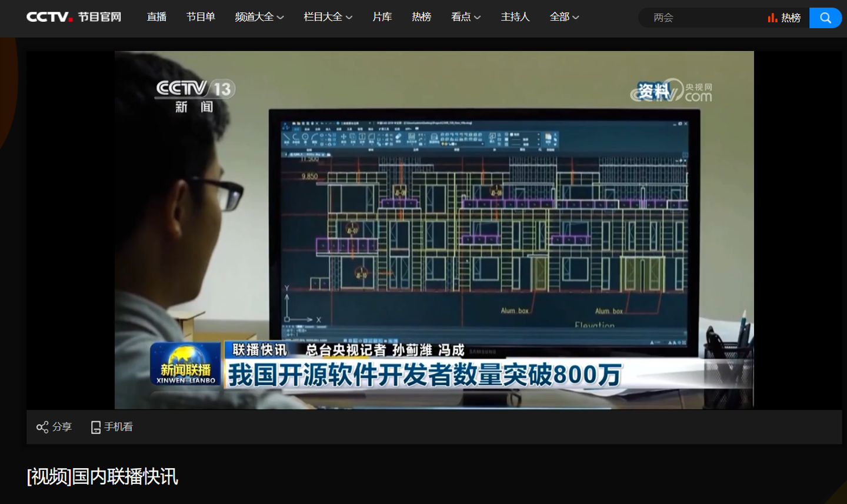Viewport: 847px width, 504px height.
Task: Open the 看点 dropdown in the navigation bar
Action: tap(465, 18)
